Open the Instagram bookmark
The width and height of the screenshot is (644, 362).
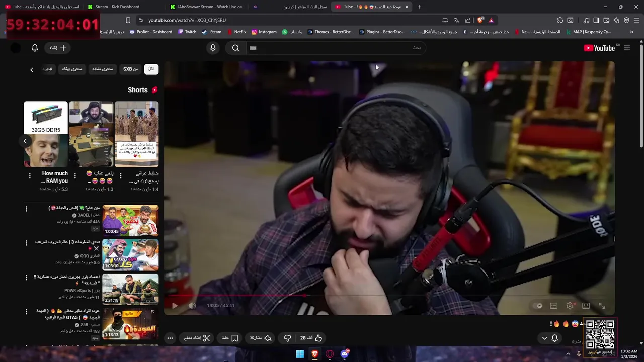(x=264, y=32)
